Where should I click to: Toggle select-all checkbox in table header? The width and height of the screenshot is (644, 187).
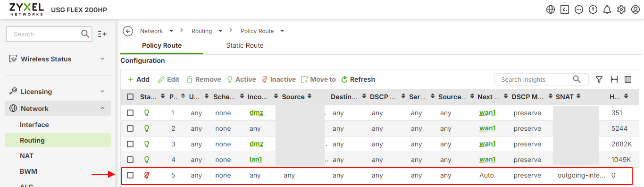click(x=130, y=97)
